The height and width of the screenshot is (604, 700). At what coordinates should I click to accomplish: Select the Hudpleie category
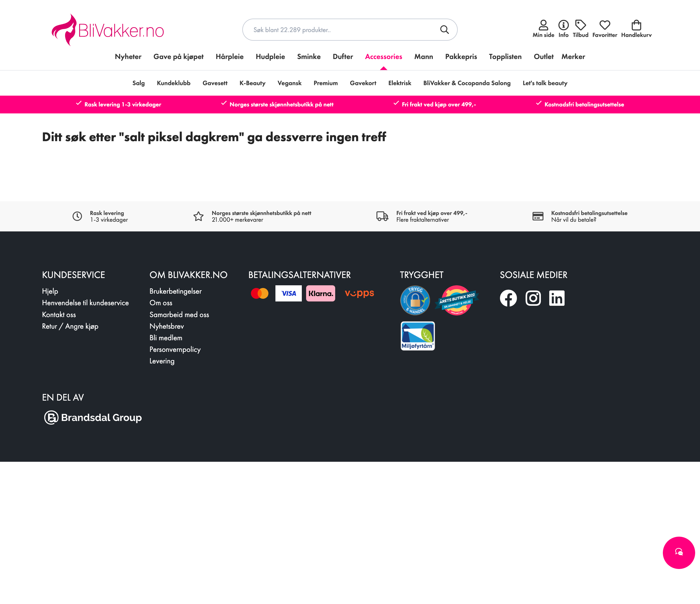pos(270,57)
